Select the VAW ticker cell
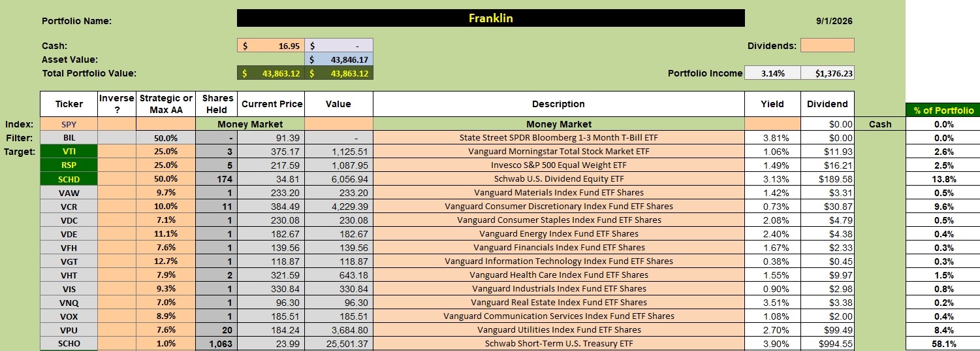Image resolution: width=980 pixels, height=351 pixels. pyautogui.click(x=69, y=193)
